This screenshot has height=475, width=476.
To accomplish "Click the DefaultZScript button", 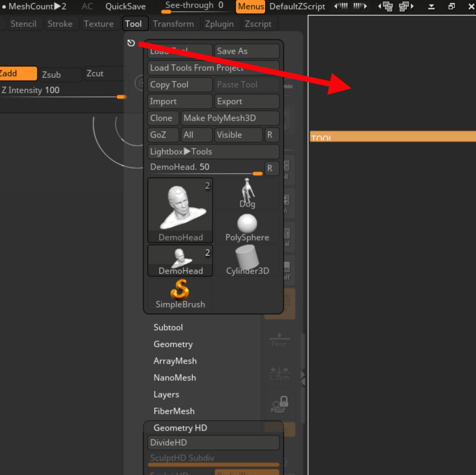I will [x=297, y=7].
